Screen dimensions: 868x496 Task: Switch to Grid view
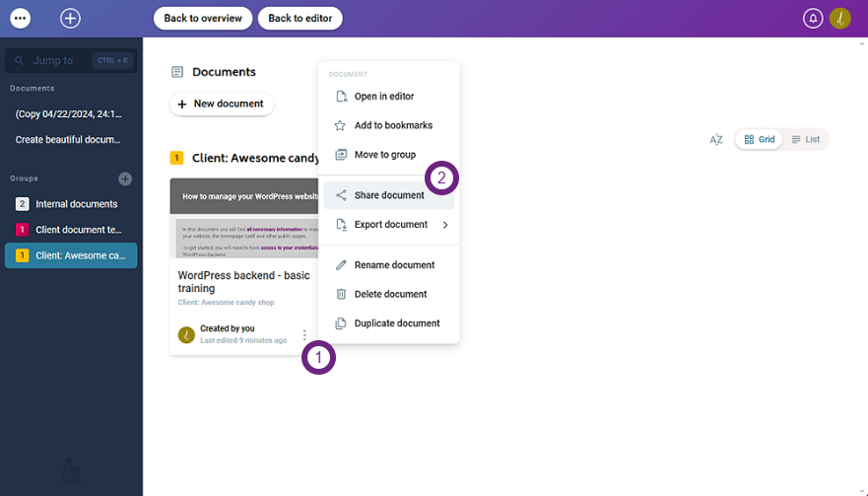click(x=759, y=140)
